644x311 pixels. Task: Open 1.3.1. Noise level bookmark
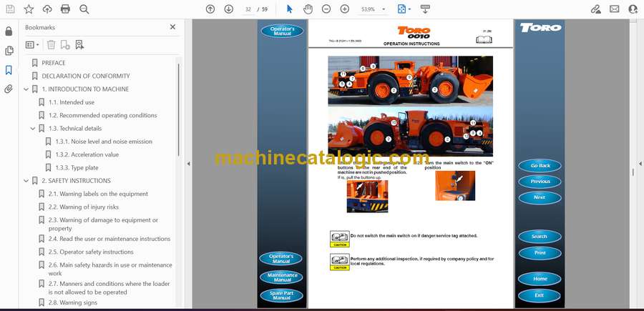[104, 142]
